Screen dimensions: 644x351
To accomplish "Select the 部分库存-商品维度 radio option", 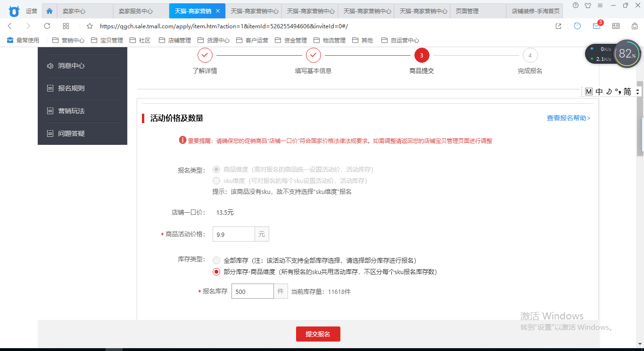I will [216, 272].
